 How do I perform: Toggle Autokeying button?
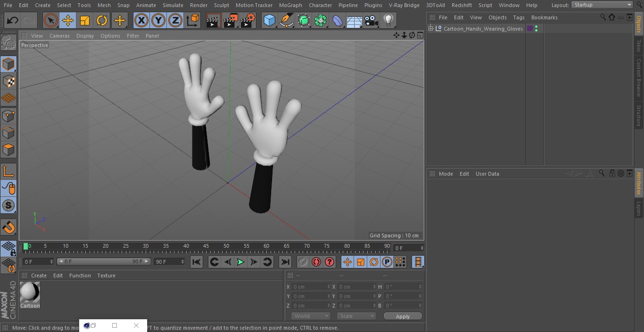[x=316, y=262]
